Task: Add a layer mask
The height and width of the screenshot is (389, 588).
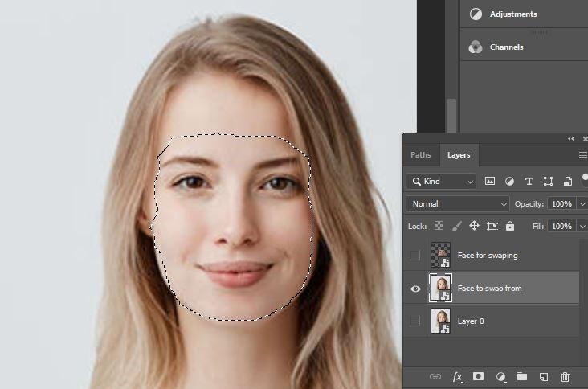Action: [x=478, y=376]
